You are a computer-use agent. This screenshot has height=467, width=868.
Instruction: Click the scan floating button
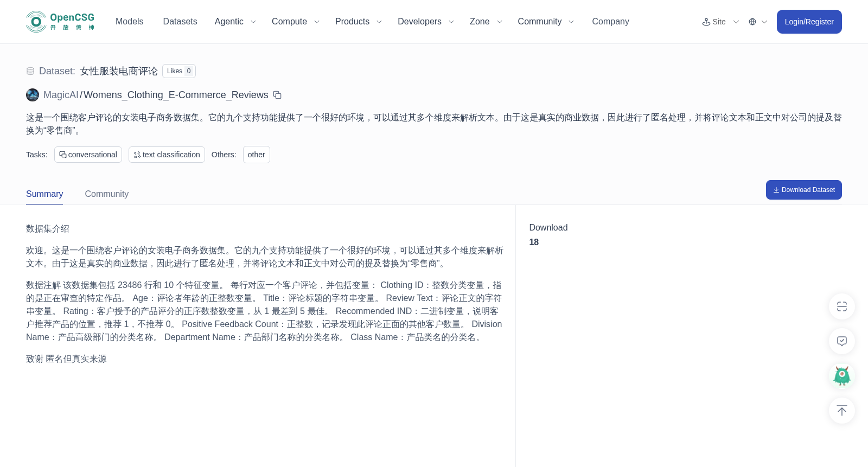842,306
